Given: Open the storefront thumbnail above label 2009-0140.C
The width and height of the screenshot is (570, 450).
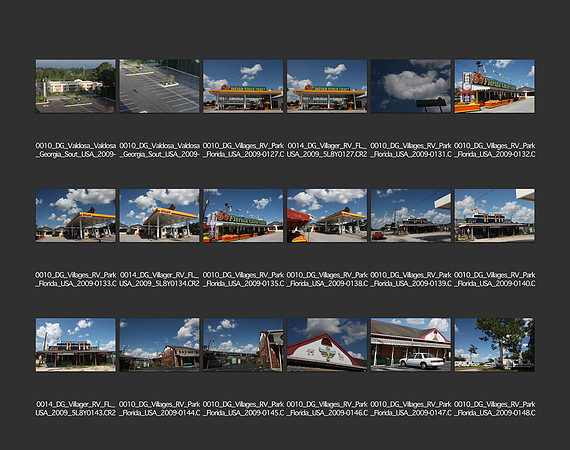Looking at the screenshot, I should click(495, 216).
